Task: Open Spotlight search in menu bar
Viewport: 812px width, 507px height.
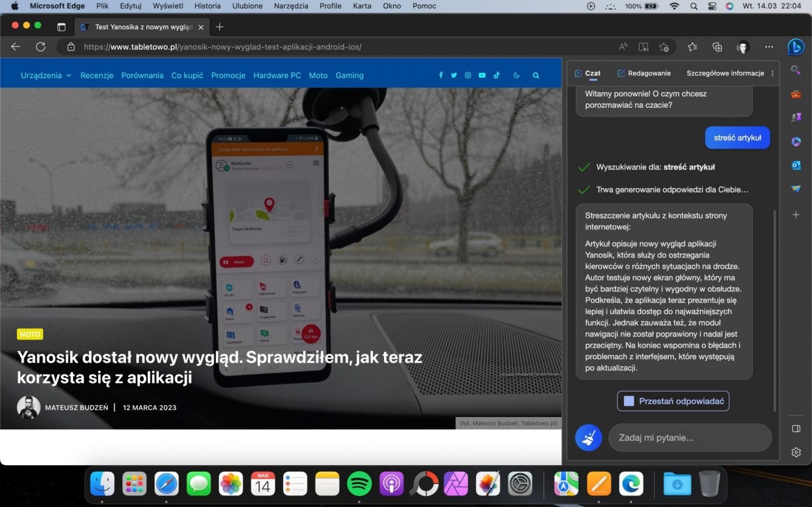Action: point(694,6)
